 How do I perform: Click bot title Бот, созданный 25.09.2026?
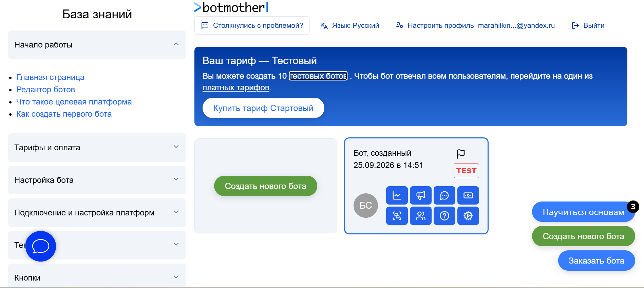pyautogui.click(x=388, y=159)
